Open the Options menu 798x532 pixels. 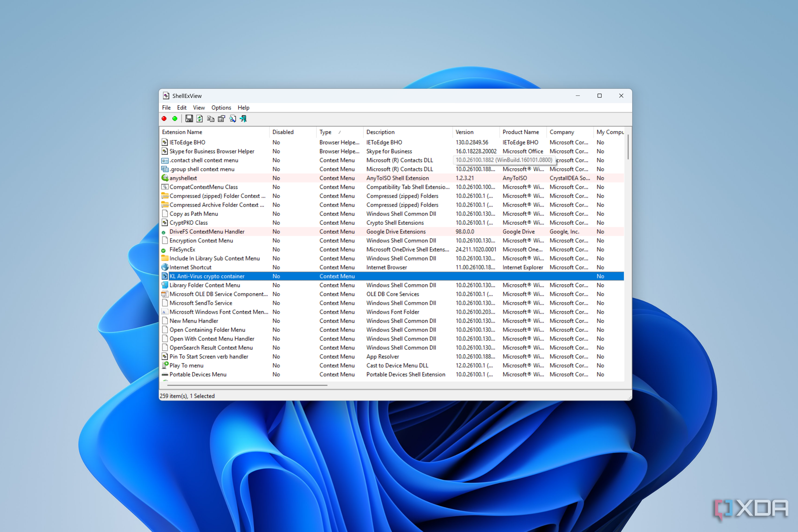(221, 108)
